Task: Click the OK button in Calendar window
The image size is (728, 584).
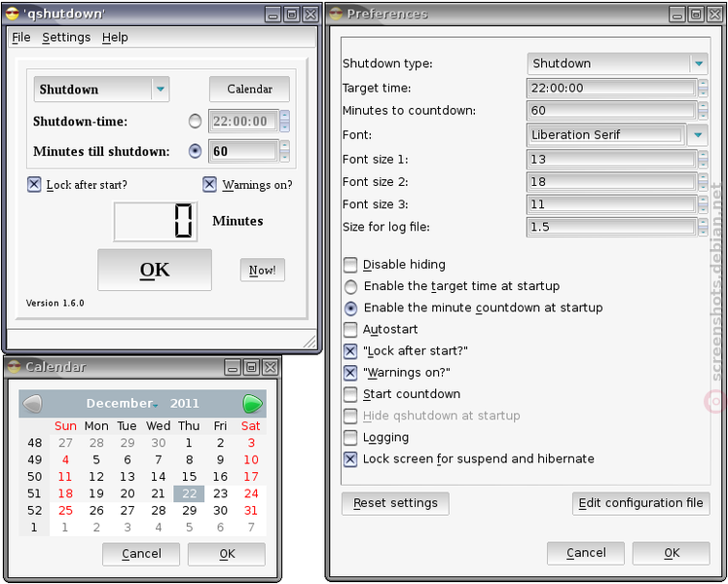Action: (227, 554)
